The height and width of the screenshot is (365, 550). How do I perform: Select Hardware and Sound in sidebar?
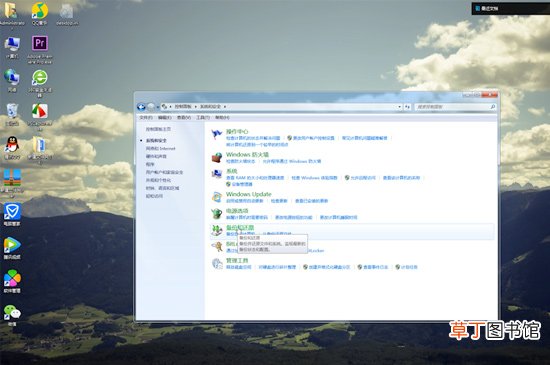point(156,156)
